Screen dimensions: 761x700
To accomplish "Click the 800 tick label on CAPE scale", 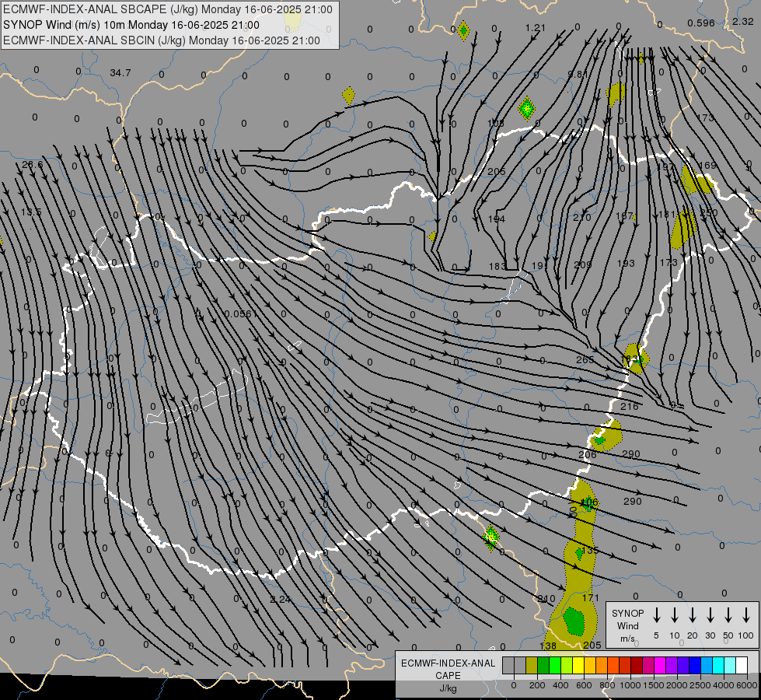I will point(607,685).
